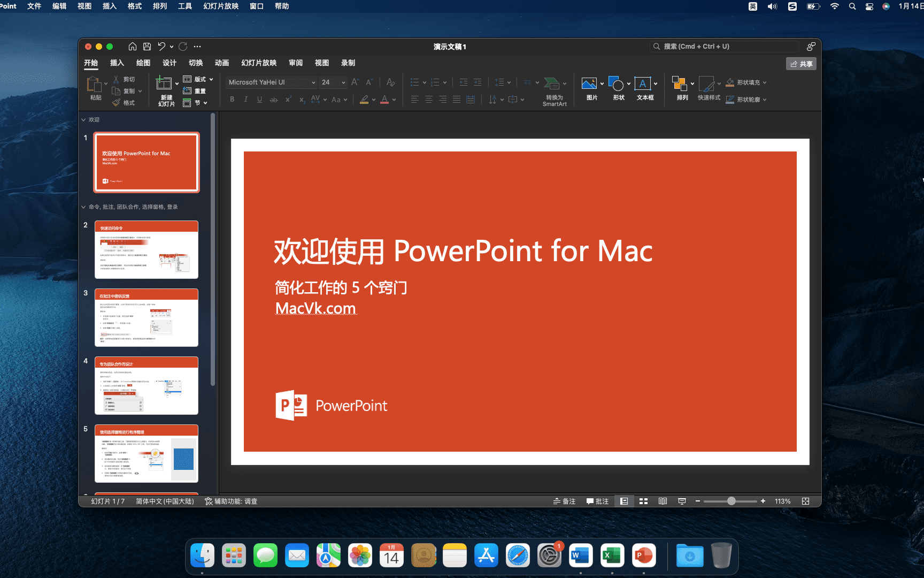The image size is (924, 578).
Task: Click the Paste clipboard icon
Action: click(94, 84)
